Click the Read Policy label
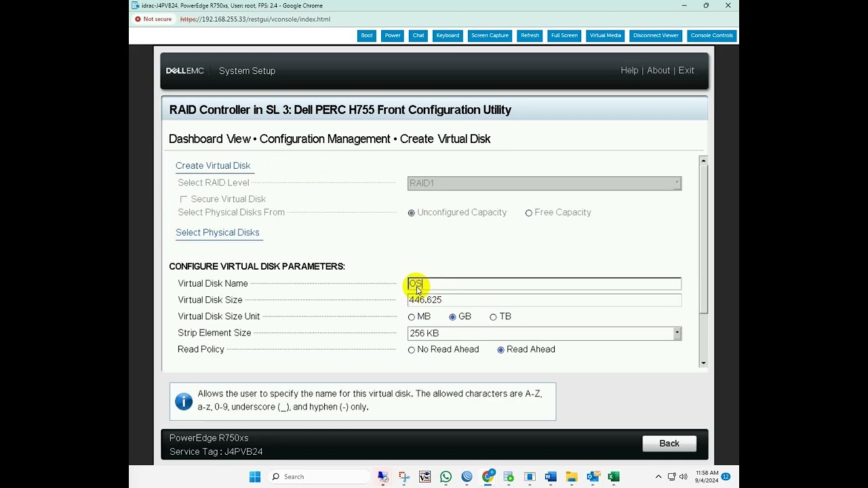Screen dimensions: 868x488 click(201, 349)
